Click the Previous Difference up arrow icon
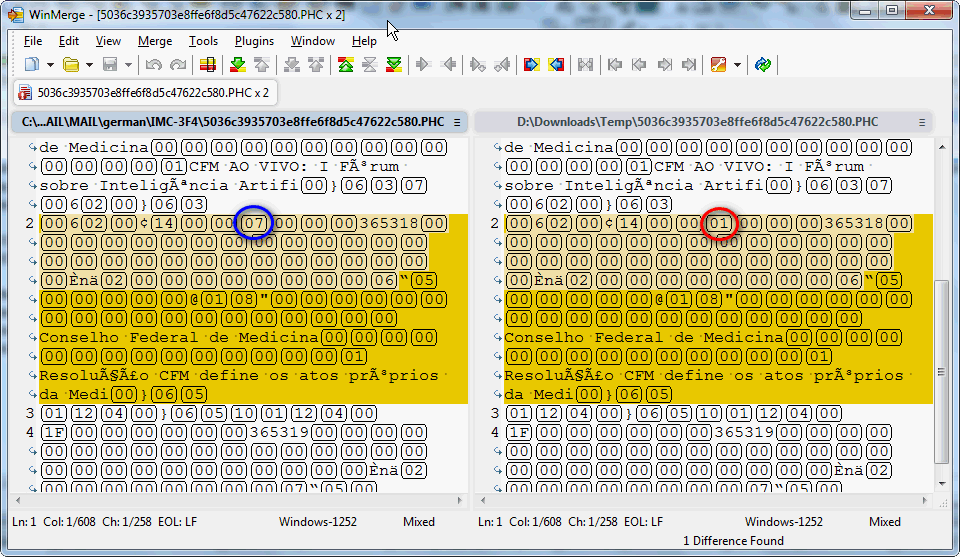Image resolution: width=960 pixels, height=557 pixels. (x=262, y=65)
